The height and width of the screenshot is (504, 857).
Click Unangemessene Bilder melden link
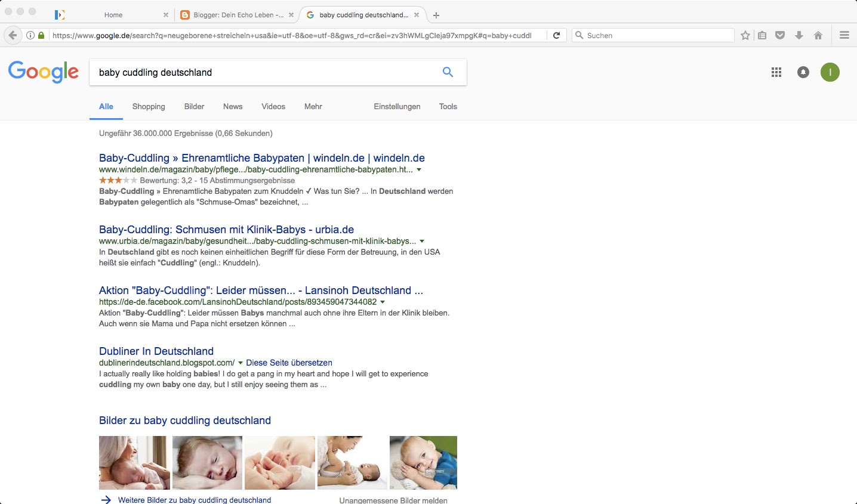(393, 500)
